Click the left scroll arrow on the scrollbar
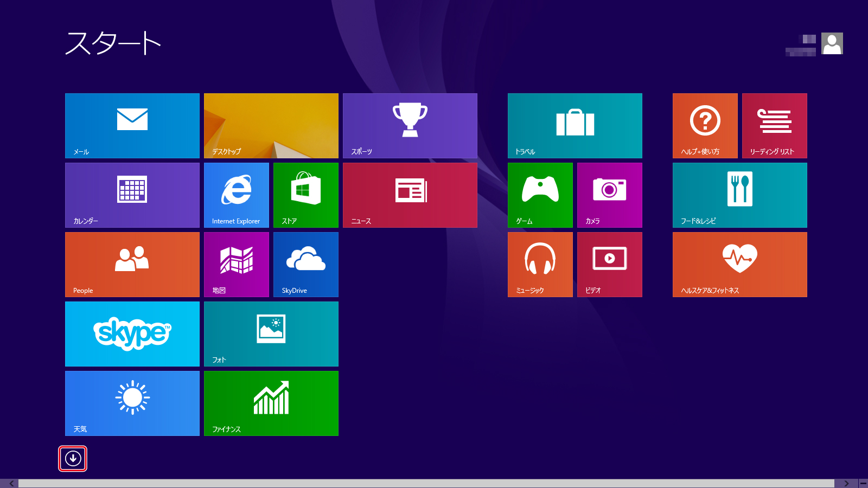Viewport: 868px width, 488px height. 11,483
